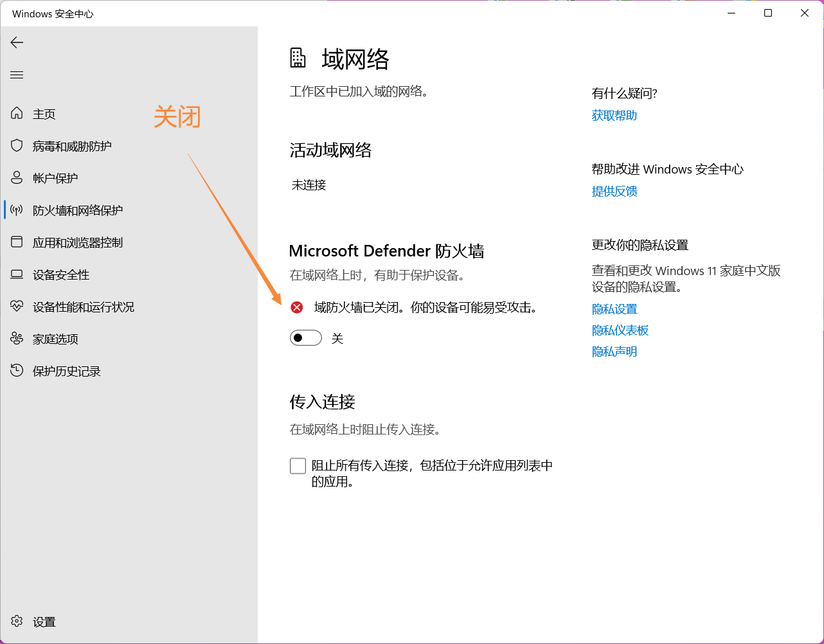Click 帮助改进 Windows 安全中心 heading
The width and height of the screenshot is (824, 644).
[668, 169]
